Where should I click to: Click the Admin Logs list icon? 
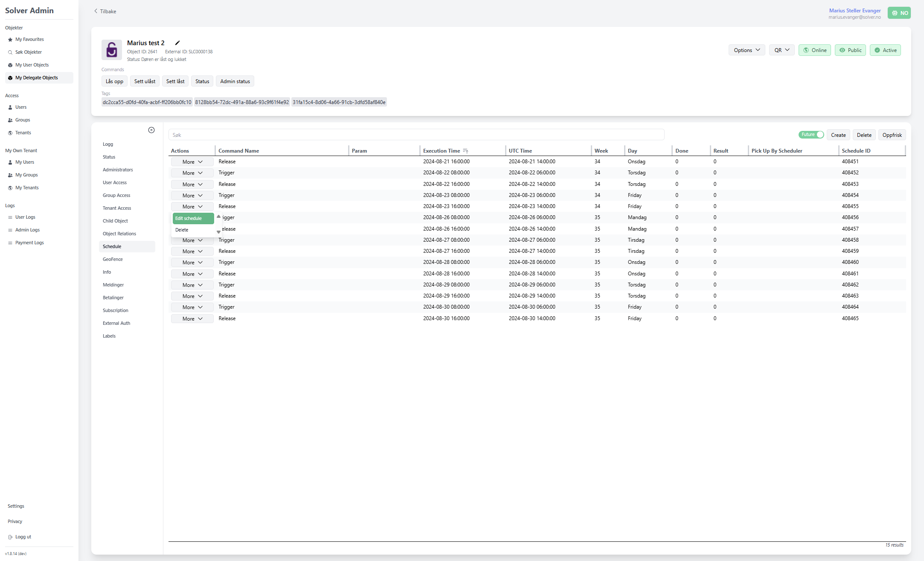(x=10, y=230)
